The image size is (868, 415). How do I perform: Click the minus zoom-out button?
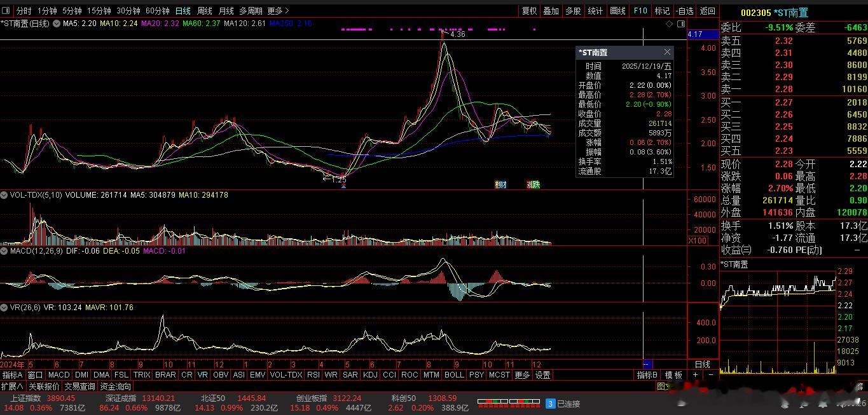point(710,375)
